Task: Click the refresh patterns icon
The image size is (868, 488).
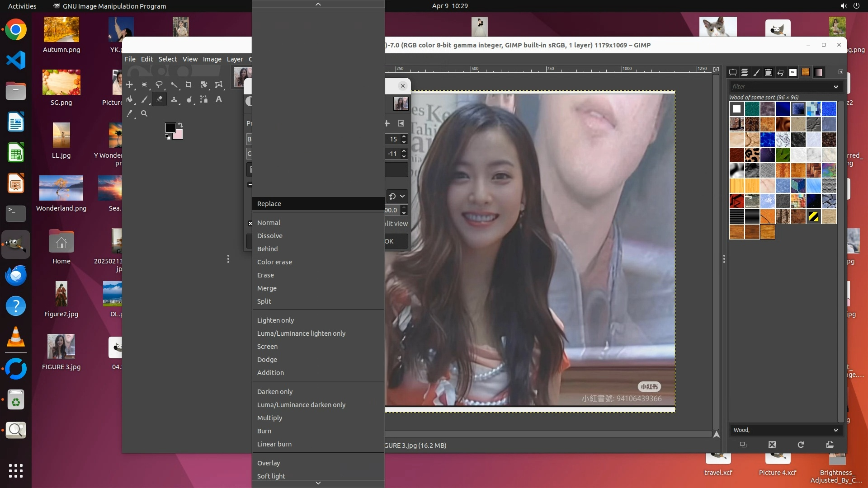Action: pyautogui.click(x=801, y=445)
